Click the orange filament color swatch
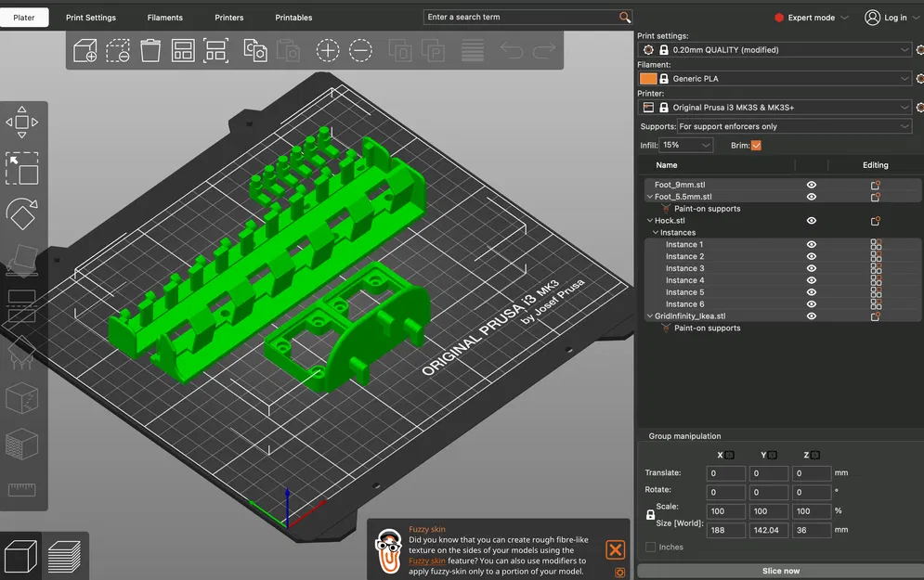Viewport: 924px width, 580px height. (x=647, y=79)
